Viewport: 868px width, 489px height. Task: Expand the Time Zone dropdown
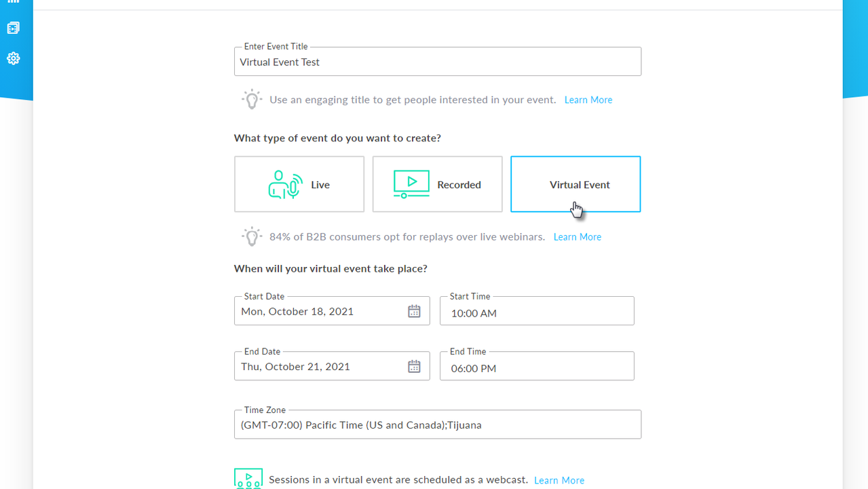(x=437, y=425)
